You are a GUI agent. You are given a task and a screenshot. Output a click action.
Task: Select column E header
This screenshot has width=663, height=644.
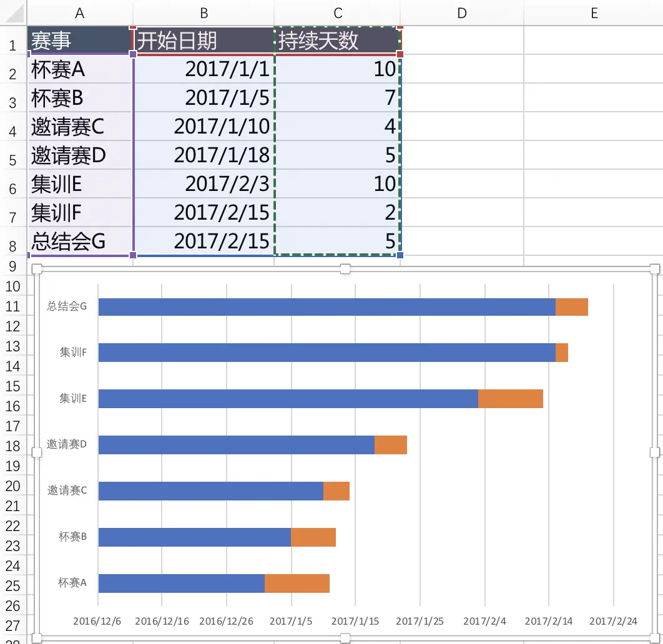click(x=594, y=13)
